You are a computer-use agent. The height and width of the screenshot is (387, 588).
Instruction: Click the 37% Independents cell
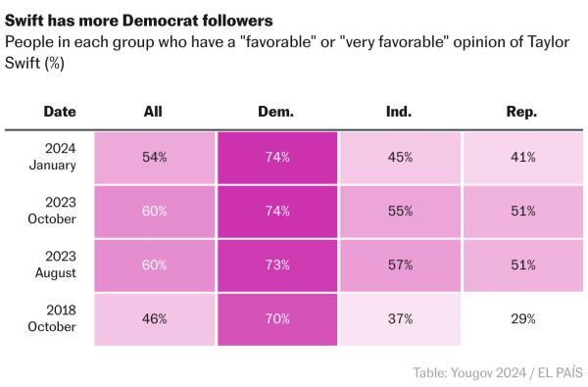point(400,319)
